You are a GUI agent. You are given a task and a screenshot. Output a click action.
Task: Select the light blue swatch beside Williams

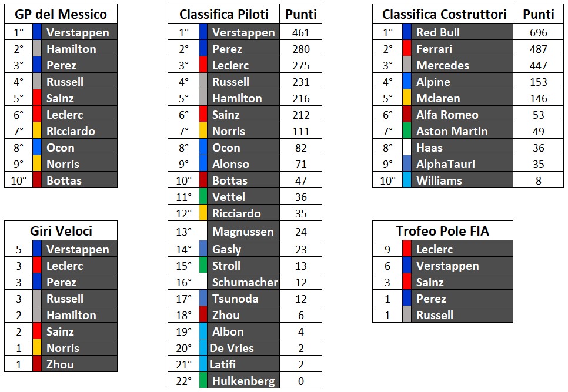coord(406,180)
